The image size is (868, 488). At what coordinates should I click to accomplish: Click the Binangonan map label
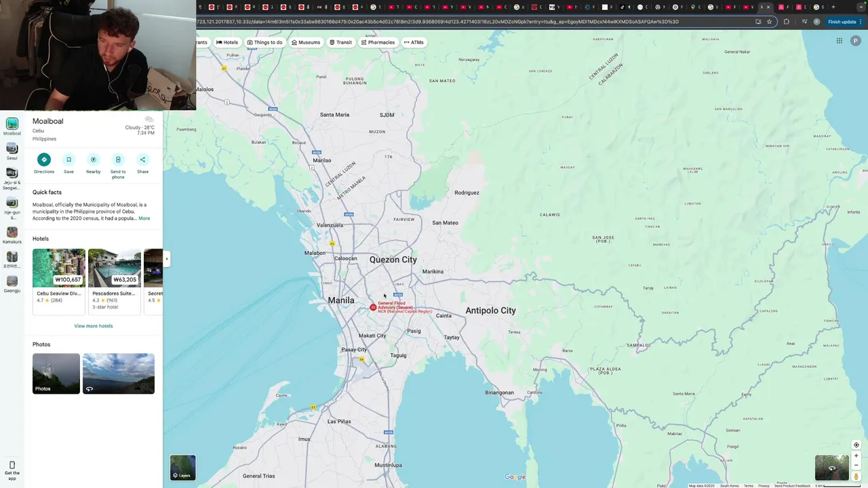[500, 392]
